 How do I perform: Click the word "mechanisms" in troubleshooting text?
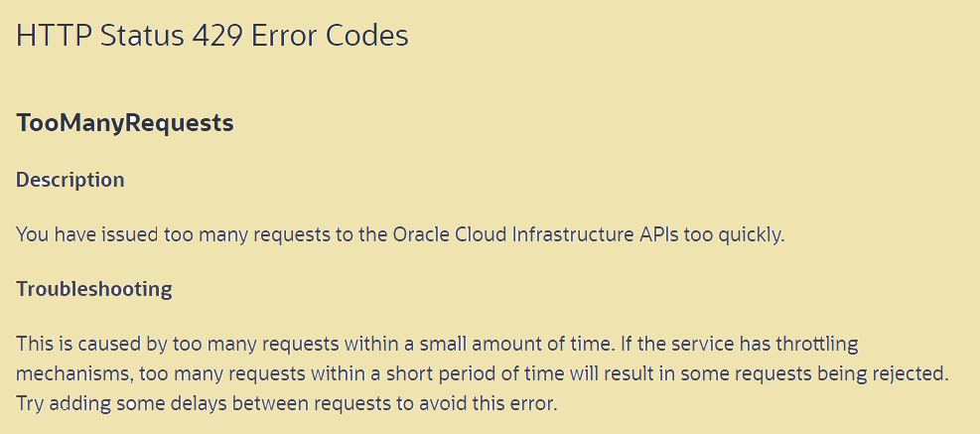tap(64, 374)
